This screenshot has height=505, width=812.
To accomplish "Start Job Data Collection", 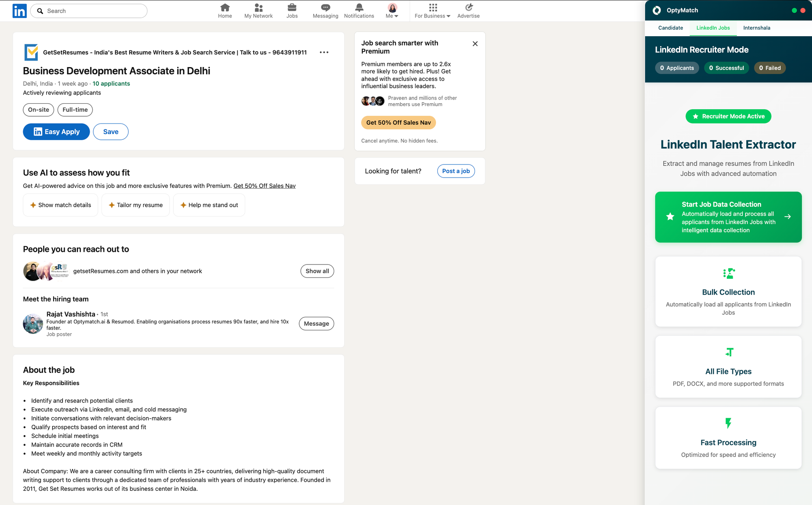I will [x=728, y=217].
